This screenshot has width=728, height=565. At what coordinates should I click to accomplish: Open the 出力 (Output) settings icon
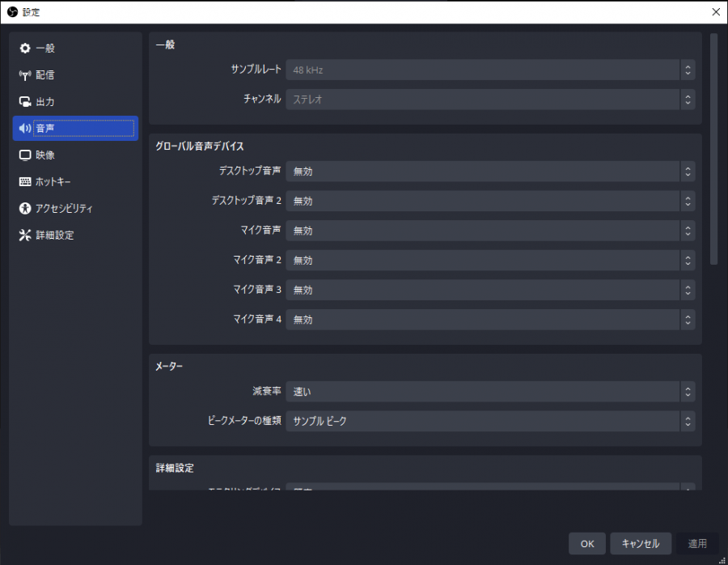point(25,101)
